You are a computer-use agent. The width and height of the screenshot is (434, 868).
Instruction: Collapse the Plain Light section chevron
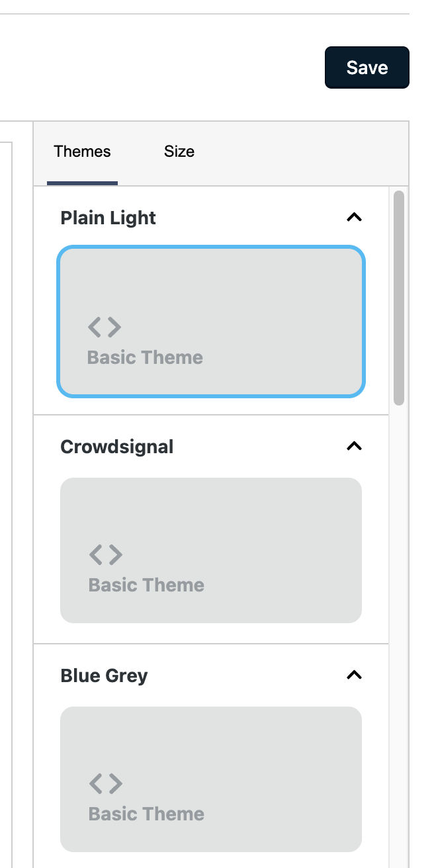pyautogui.click(x=355, y=217)
